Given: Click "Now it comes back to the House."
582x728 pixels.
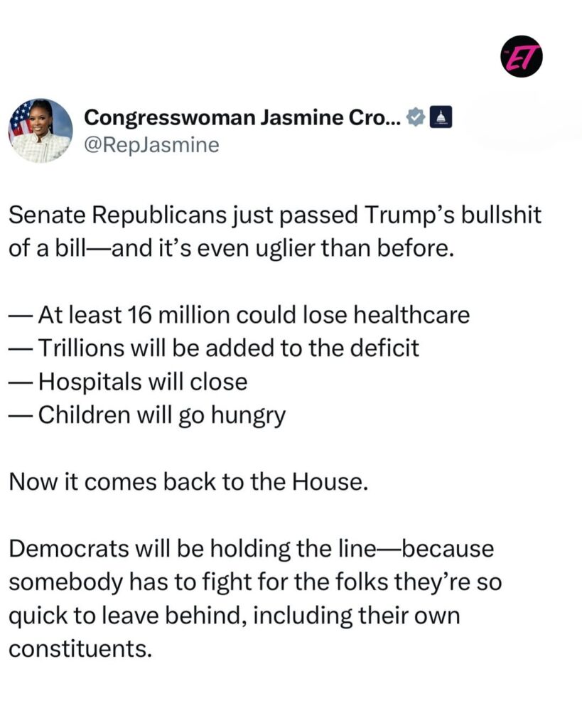Looking at the screenshot, I should click(x=189, y=481).
